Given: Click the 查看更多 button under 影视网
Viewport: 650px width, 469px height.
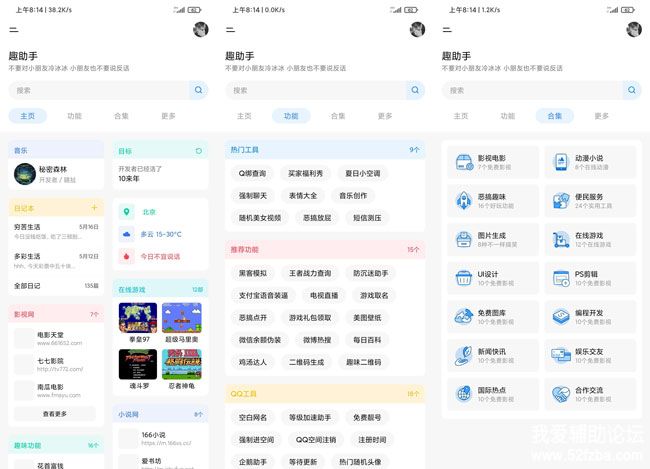Looking at the screenshot, I should (55, 414).
